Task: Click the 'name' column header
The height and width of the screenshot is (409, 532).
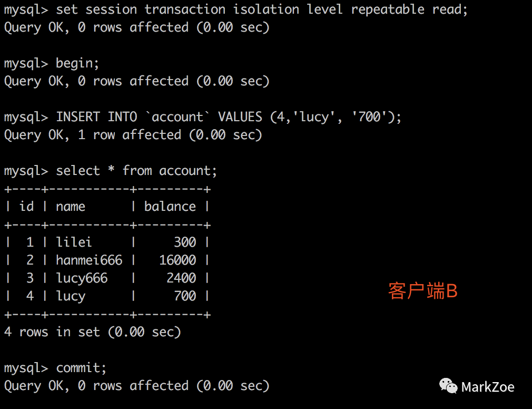Action: coord(71,207)
